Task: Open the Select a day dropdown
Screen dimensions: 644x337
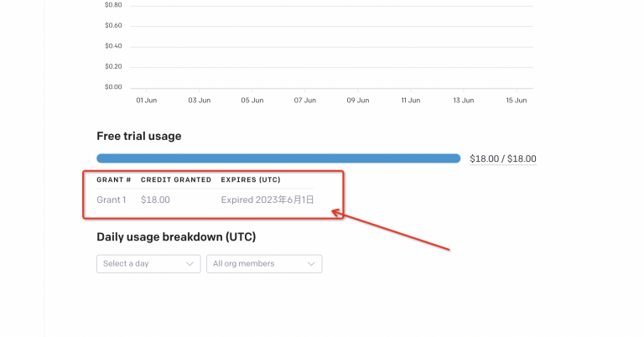Action: coord(148,263)
